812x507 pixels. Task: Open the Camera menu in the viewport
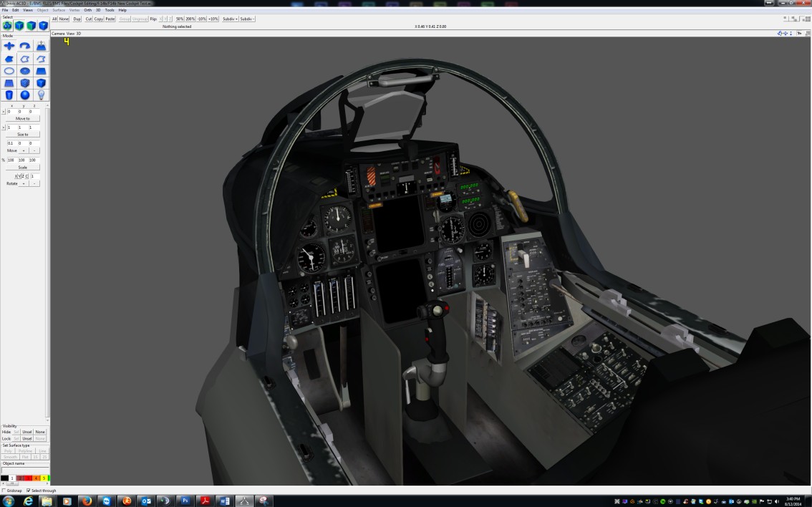pos(58,34)
